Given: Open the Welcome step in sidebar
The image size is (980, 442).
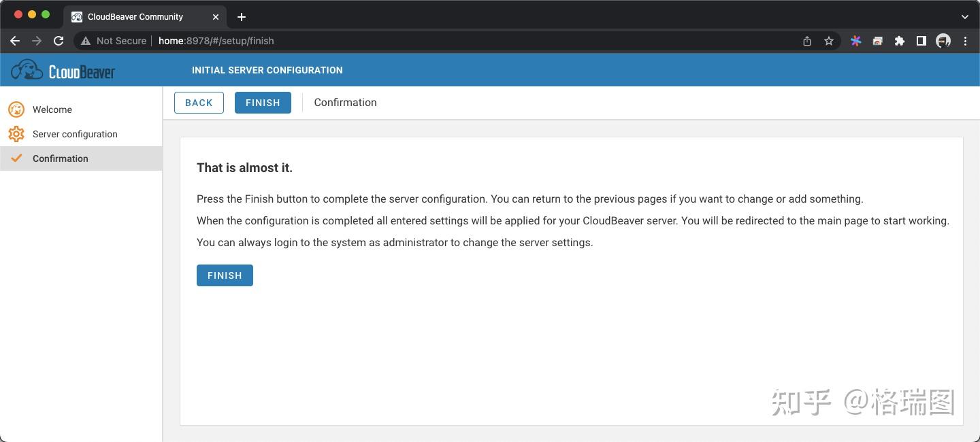Looking at the screenshot, I should point(81,109).
